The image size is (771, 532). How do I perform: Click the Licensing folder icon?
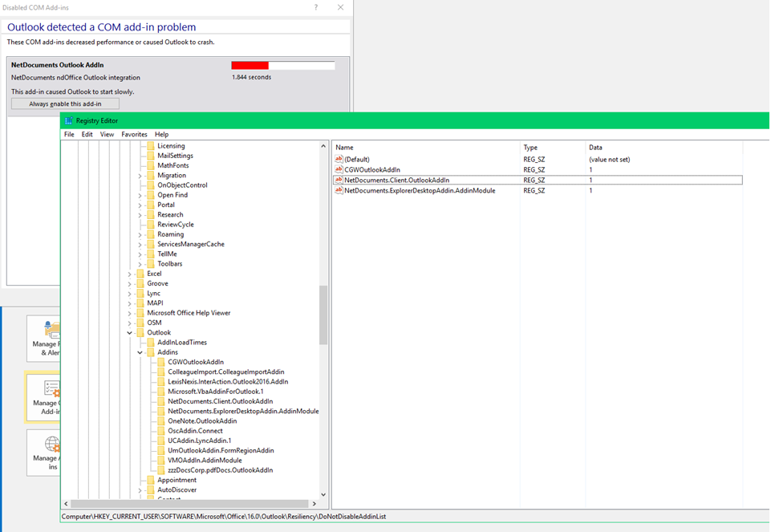point(151,145)
